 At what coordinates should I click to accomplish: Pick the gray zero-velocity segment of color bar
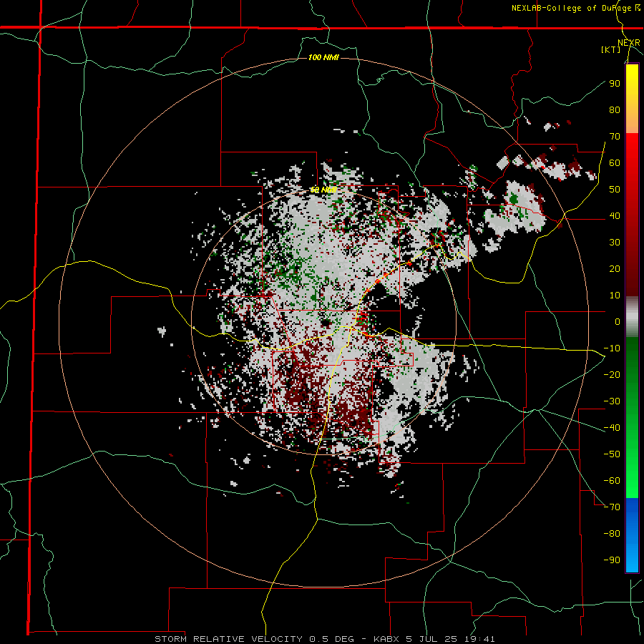click(x=632, y=317)
